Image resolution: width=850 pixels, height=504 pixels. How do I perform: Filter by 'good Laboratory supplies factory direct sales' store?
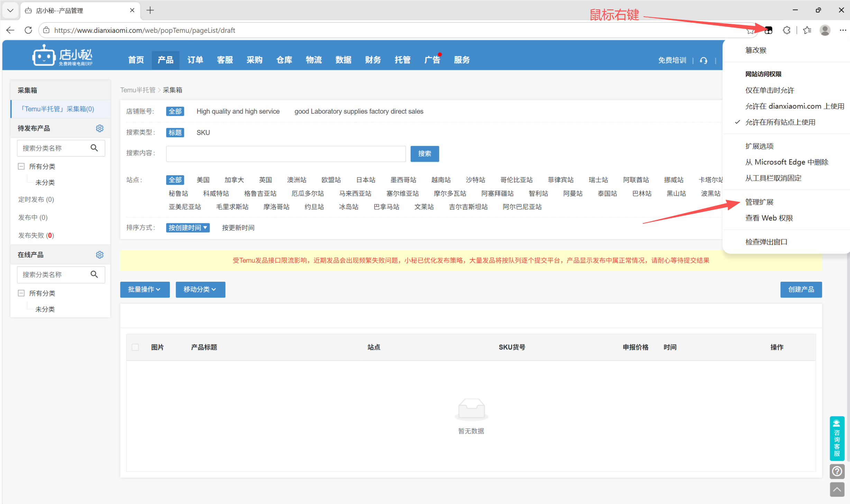(359, 111)
